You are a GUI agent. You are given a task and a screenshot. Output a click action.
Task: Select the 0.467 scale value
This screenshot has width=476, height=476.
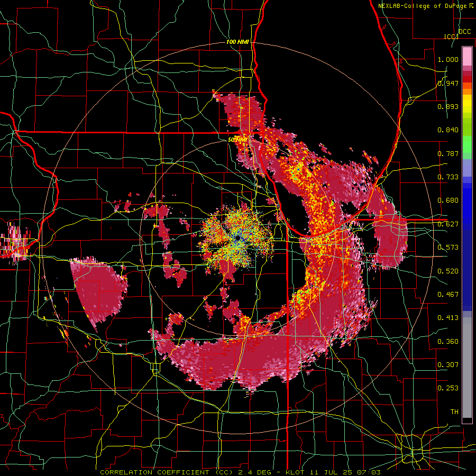[x=448, y=295]
